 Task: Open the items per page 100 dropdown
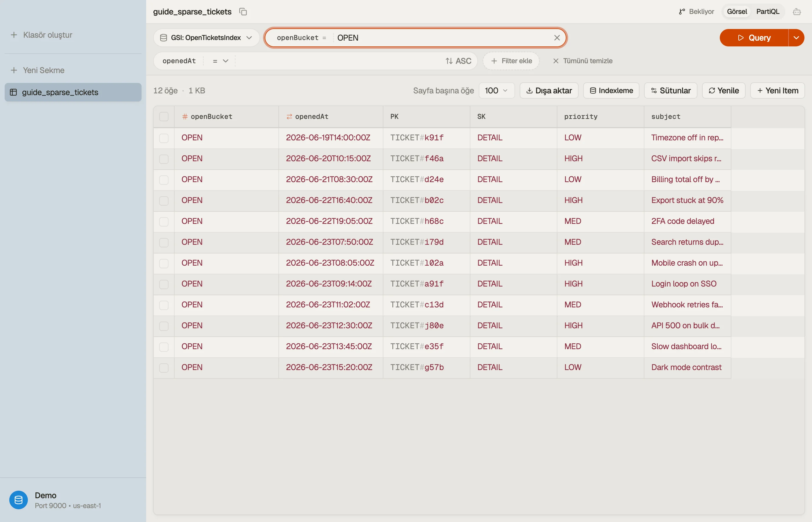tap(496, 90)
